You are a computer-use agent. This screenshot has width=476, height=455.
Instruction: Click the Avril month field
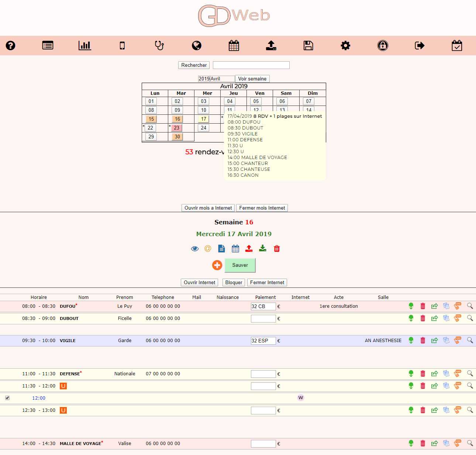coord(223,79)
